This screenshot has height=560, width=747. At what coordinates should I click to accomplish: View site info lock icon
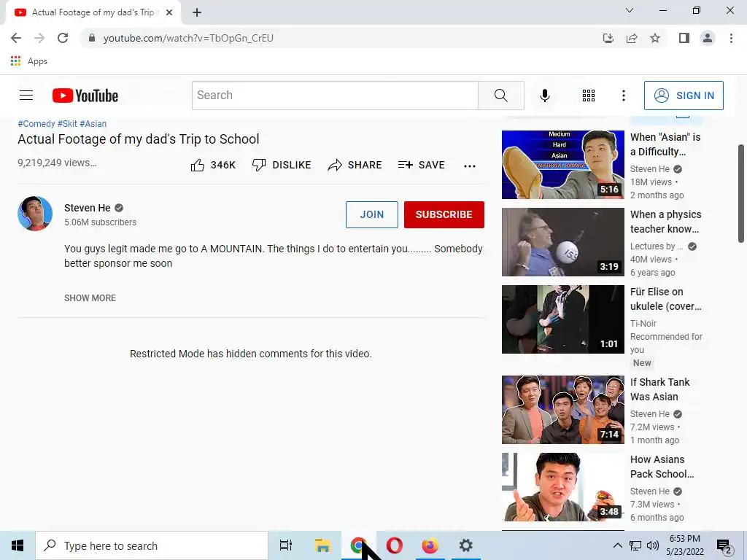pyautogui.click(x=92, y=38)
